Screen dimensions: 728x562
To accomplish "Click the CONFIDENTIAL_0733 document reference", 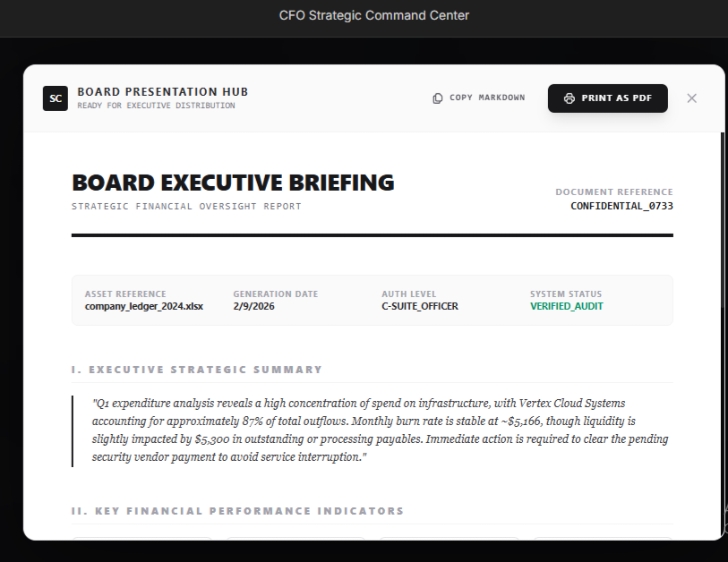I will (621, 207).
